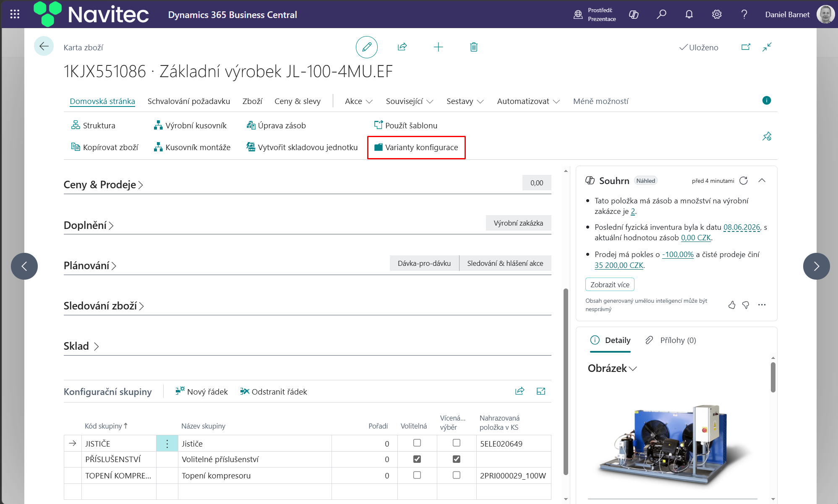Click Odstranit řádek
Viewport: 838px width, 504px height.
(x=274, y=391)
